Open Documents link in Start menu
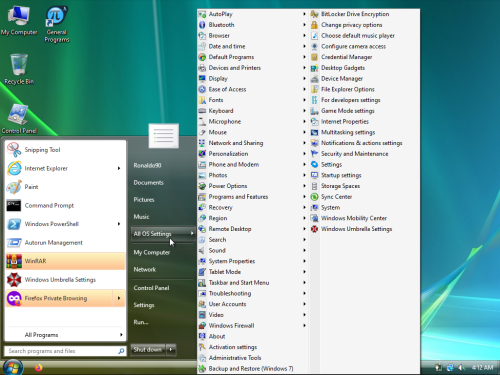 click(149, 183)
